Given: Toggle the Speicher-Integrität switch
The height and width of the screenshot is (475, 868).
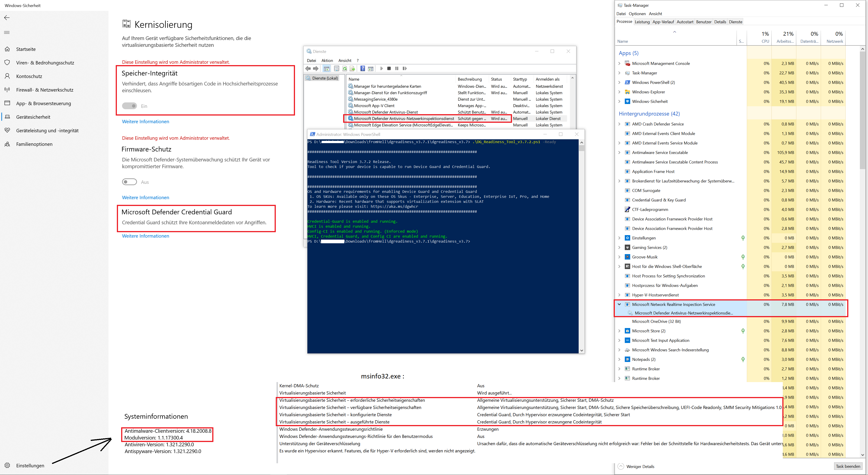Looking at the screenshot, I should point(129,106).
